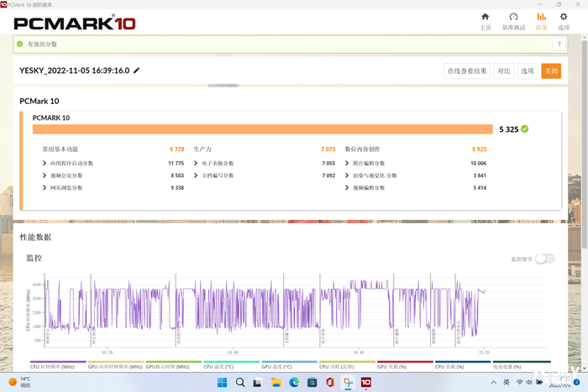This screenshot has width=588, height=392.
Task: Click the orange 关闭 button
Action: coord(551,71)
